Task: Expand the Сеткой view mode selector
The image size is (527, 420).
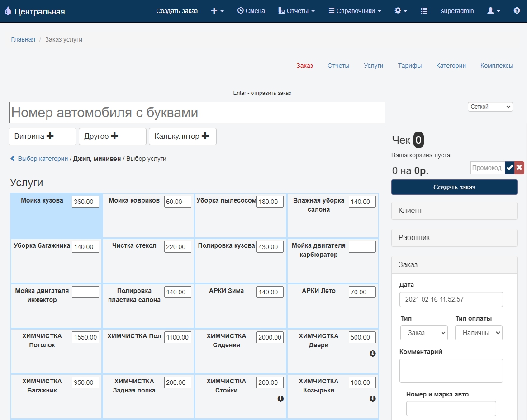Action: pyautogui.click(x=490, y=107)
